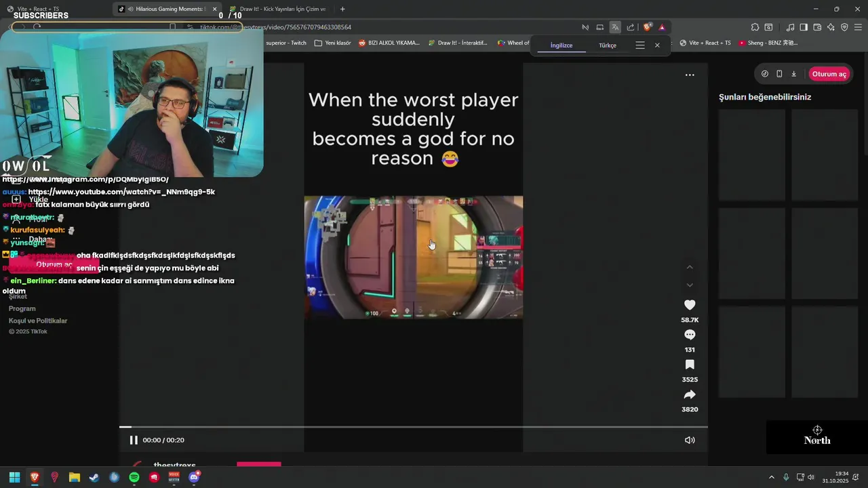The image size is (868, 488).
Task: Open Sheng - BENZ YouTube bookmark
Action: (x=768, y=43)
